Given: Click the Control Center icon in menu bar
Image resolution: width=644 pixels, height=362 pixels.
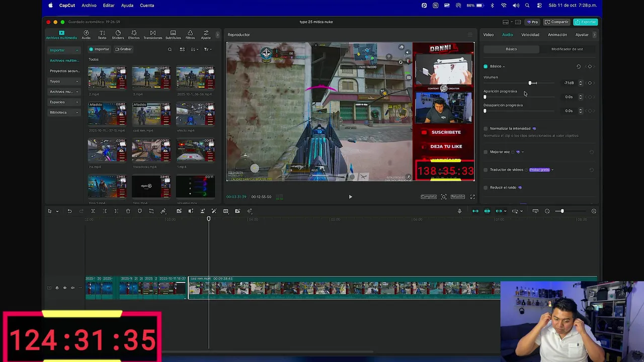Looking at the screenshot, I should [539, 6].
